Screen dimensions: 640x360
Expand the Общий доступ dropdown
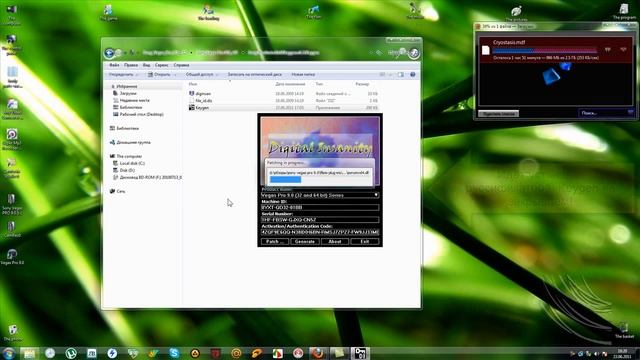(202, 75)
